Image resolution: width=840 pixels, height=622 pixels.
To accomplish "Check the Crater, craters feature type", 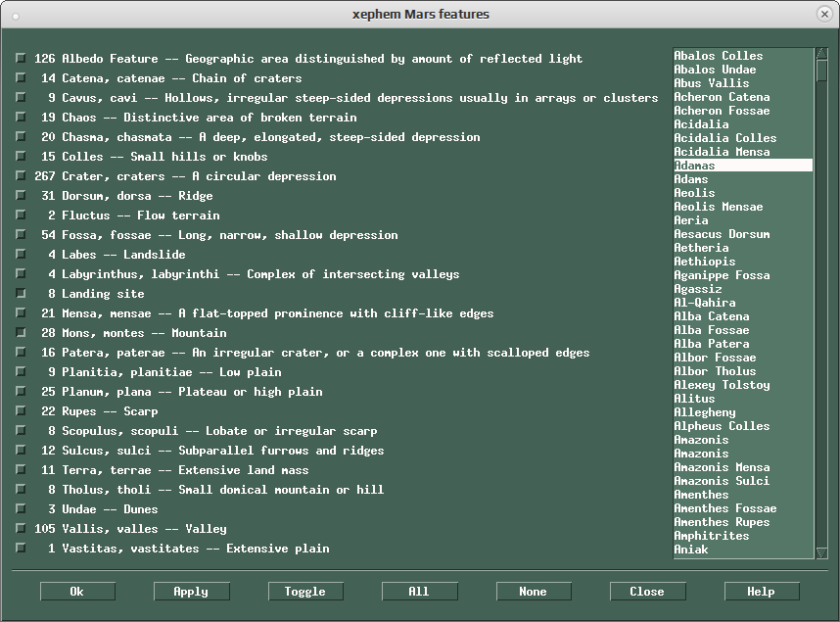I will click(21, 175).
